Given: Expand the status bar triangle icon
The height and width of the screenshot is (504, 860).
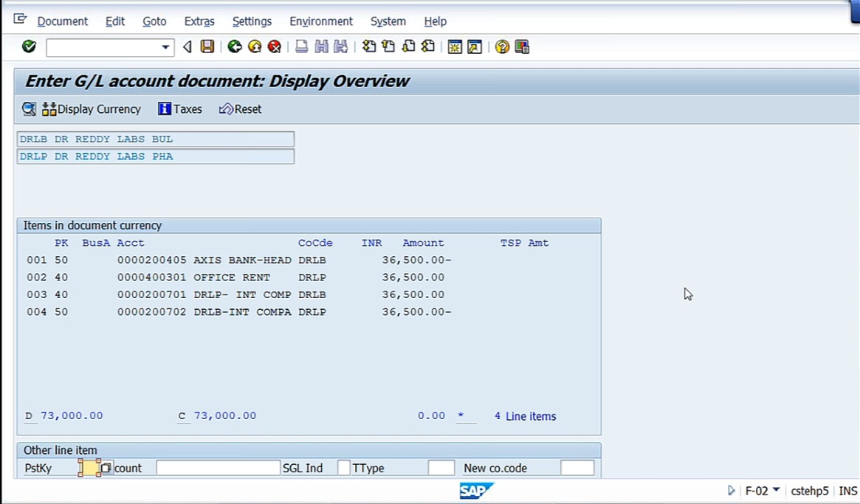Looking at the screenshot, I should (x=731, y=490).
